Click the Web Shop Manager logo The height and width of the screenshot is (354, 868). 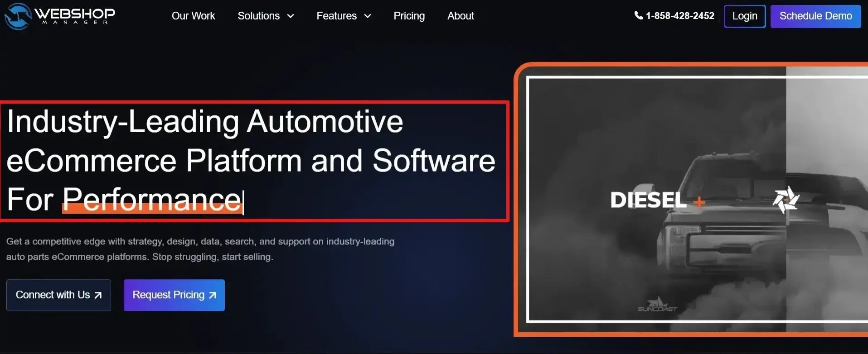(x=60, y=16)
